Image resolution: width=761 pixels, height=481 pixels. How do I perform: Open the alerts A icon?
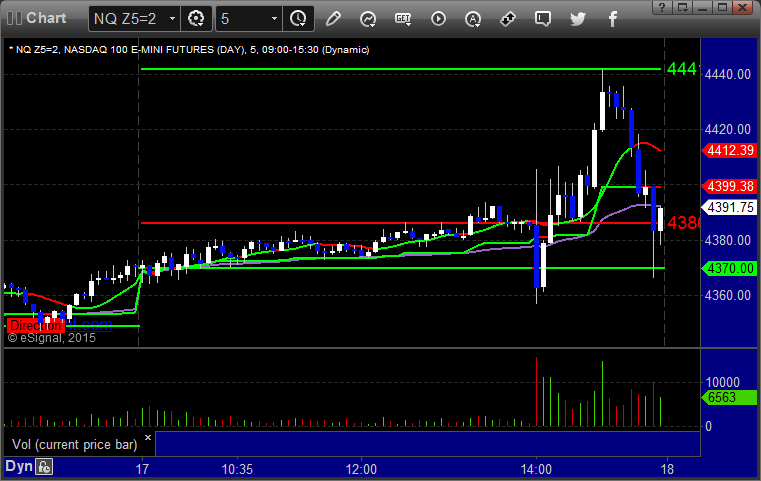point(473,19)
